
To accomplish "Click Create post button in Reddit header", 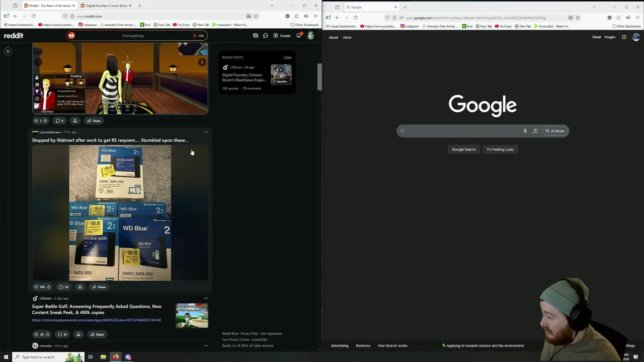I will [x=282, y=36].
